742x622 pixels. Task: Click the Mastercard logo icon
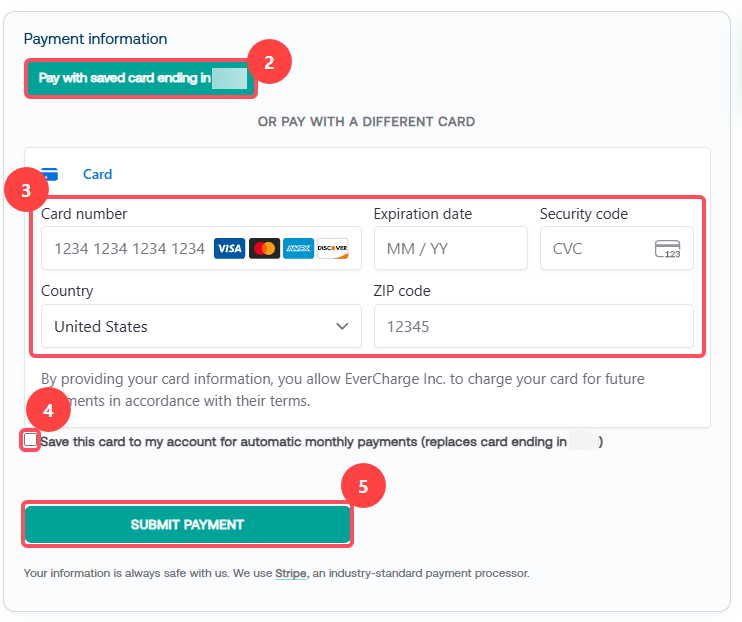click(x=265, y=249)
